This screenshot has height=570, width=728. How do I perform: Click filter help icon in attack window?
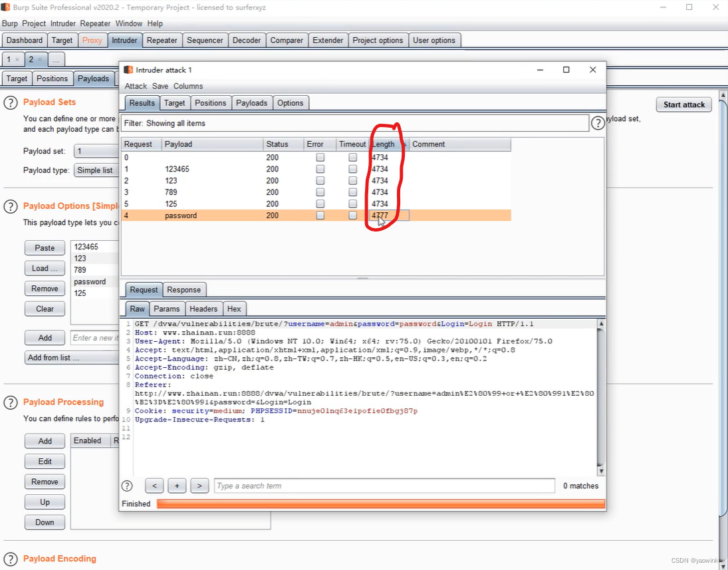598,123
